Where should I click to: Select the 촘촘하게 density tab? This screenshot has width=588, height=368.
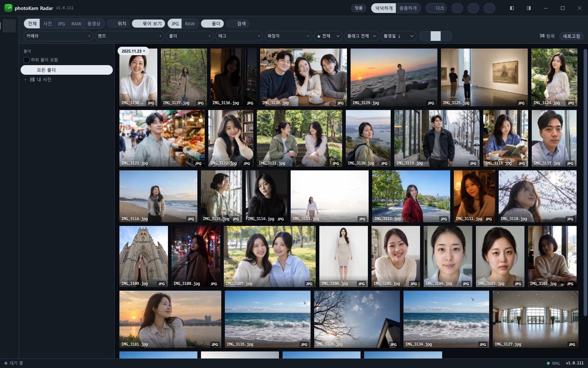coord(408,8)
